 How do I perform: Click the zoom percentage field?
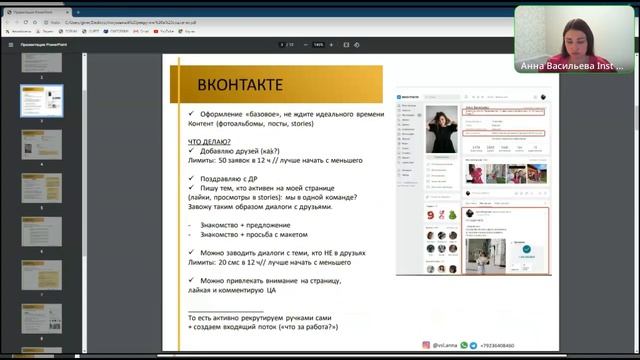pos(318,45)
